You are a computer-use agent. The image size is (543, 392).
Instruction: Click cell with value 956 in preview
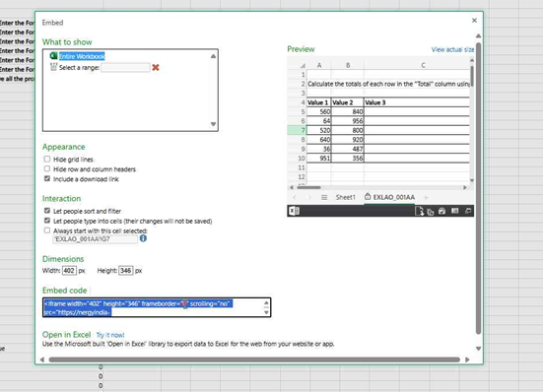(x=348, y=121)
